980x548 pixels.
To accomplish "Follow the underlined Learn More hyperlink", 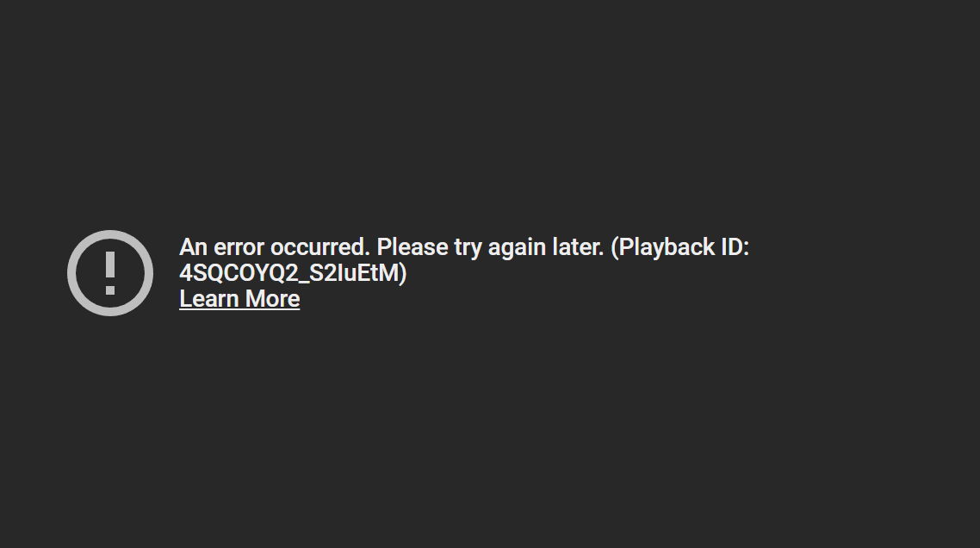I will (x=239, y=299).
